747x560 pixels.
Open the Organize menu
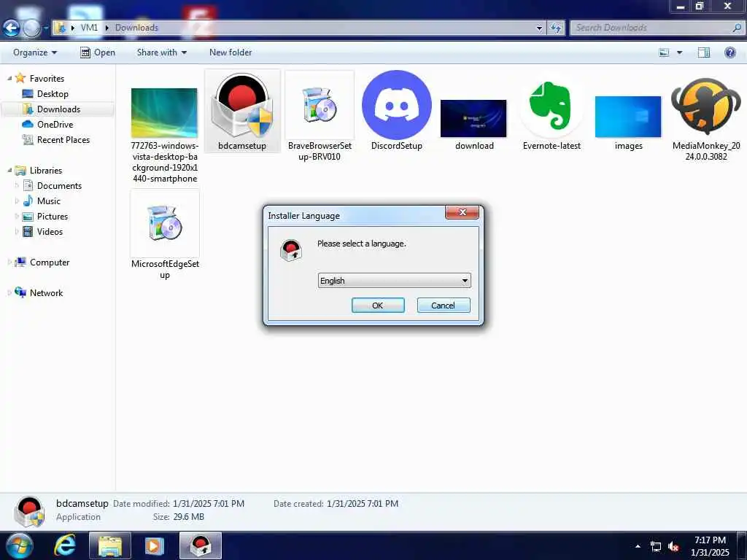(x=35, y=52)
